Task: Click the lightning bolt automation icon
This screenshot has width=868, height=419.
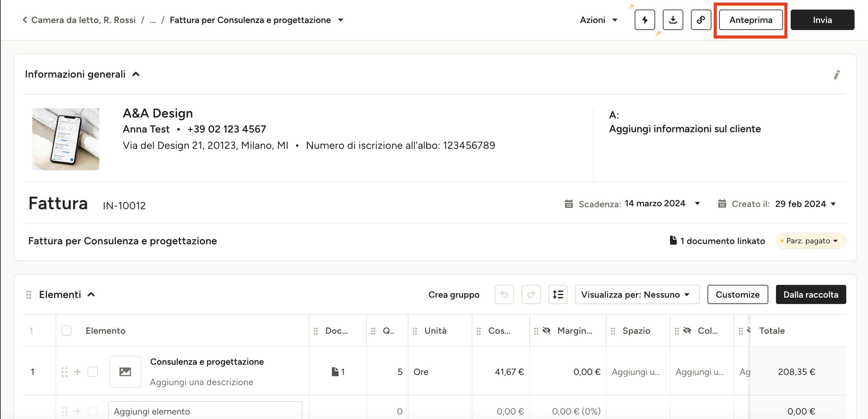Action: [x=645, y=20]
